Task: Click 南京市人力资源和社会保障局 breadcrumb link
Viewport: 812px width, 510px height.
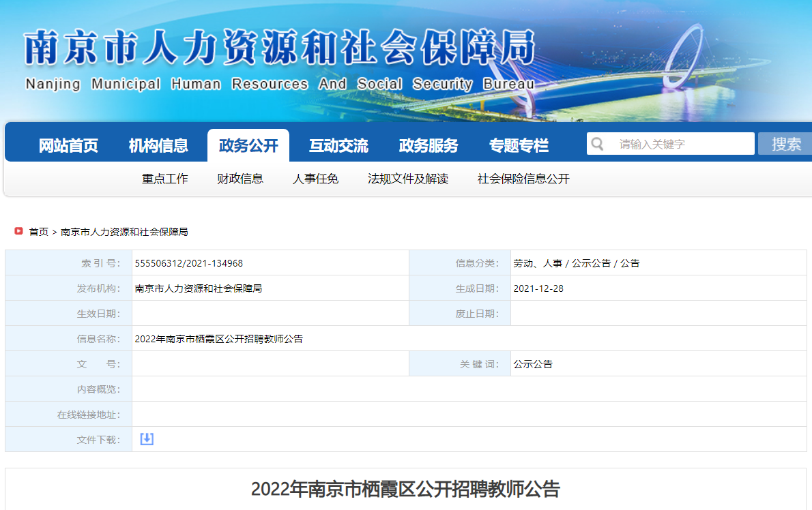Action: (x=124, y=232)
